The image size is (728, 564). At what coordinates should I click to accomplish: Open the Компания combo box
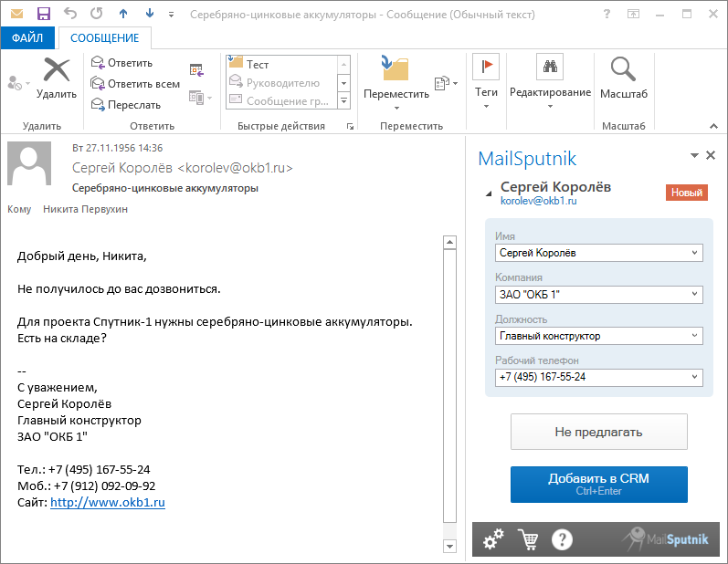tap(599, 295)
